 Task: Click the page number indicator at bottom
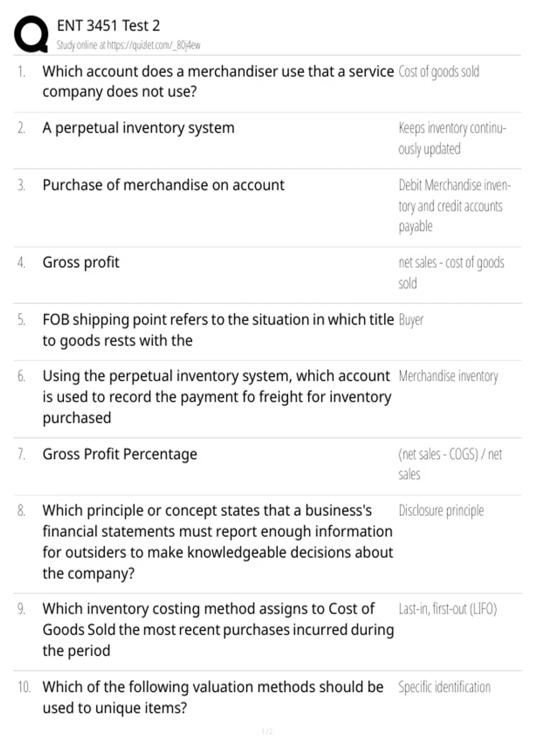[x=267, y=732]
